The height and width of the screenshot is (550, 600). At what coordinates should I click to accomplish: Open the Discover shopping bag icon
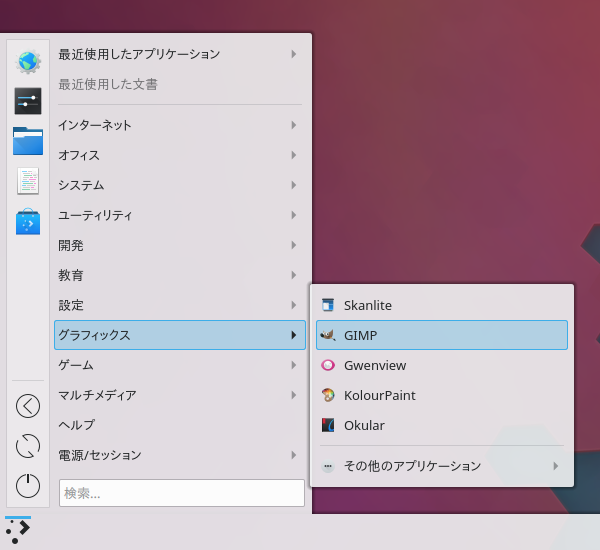pyautogui.click(x=28, y=222)
